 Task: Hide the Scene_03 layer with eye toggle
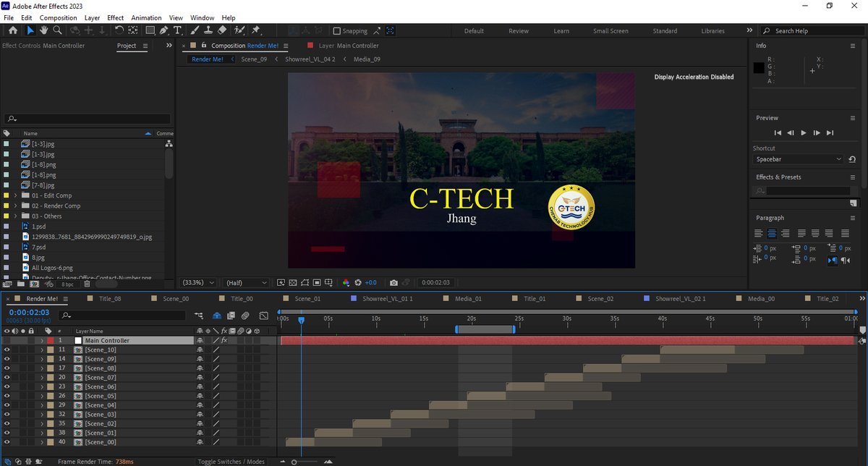[x=7, y=415]
